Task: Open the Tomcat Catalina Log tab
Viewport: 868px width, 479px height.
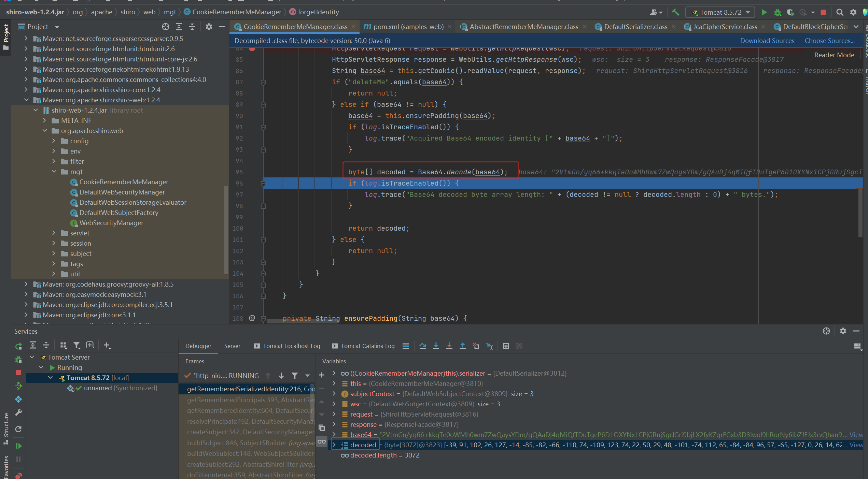Action: (367, 346)
